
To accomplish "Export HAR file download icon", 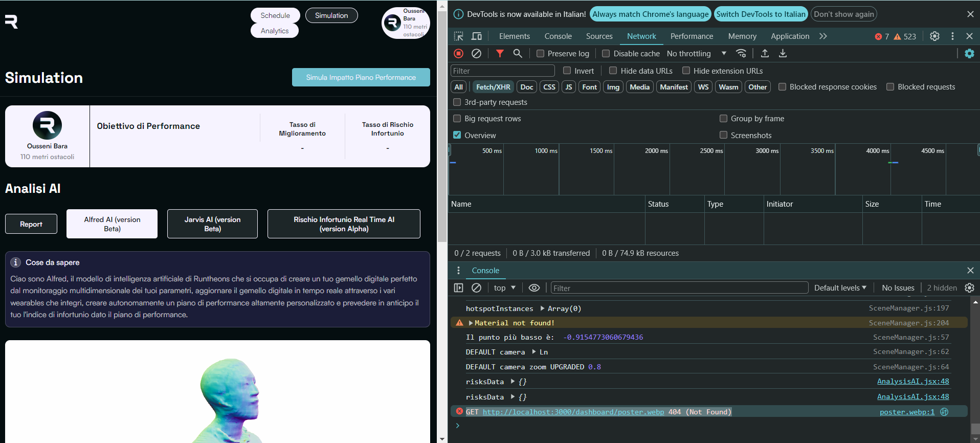I will coord(783,53).
